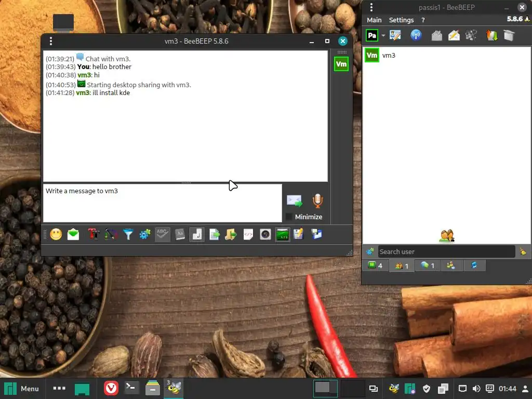Open the Manjaro Menu button

coord(21,389)
